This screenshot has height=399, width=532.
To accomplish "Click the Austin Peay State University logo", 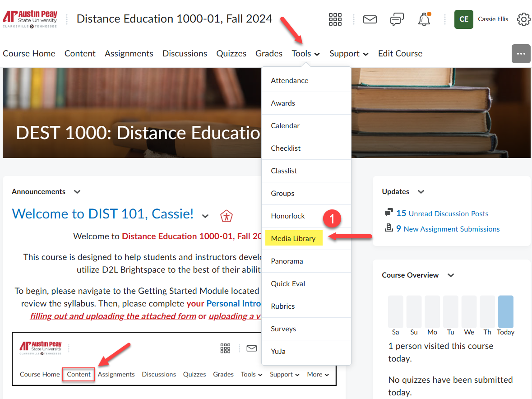I will pyautogui.click(x=30, y=19).
